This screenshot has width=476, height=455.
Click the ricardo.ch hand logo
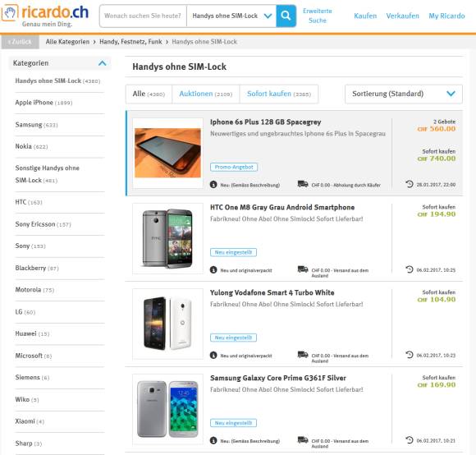point(10,13)
